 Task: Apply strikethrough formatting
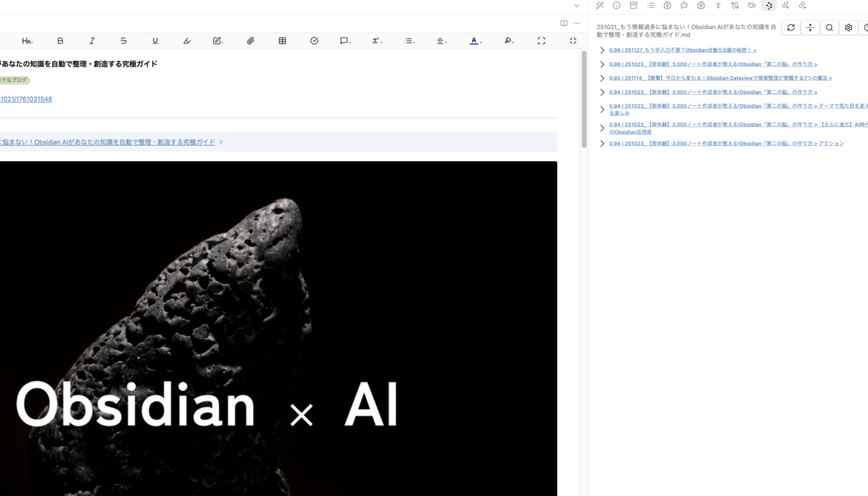[124, 41]
